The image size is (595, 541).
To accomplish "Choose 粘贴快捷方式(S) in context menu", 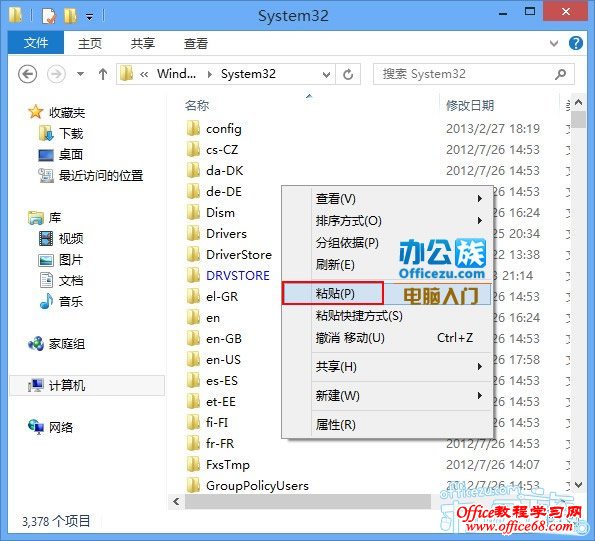I will (387, 316).
